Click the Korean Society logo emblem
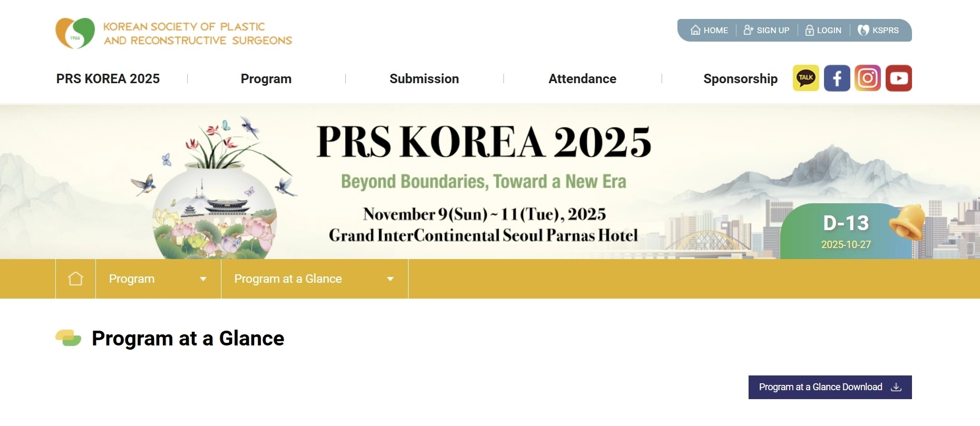 coord(75,33)
